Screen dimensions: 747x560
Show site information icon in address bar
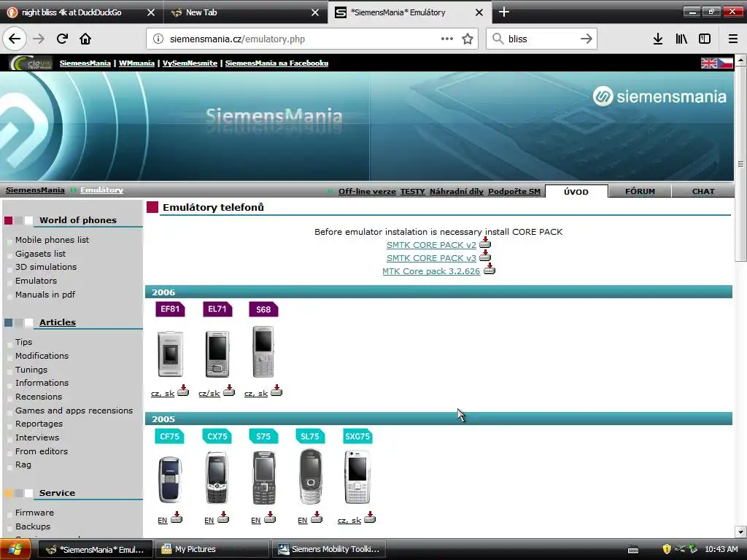[x=158, y=39]
